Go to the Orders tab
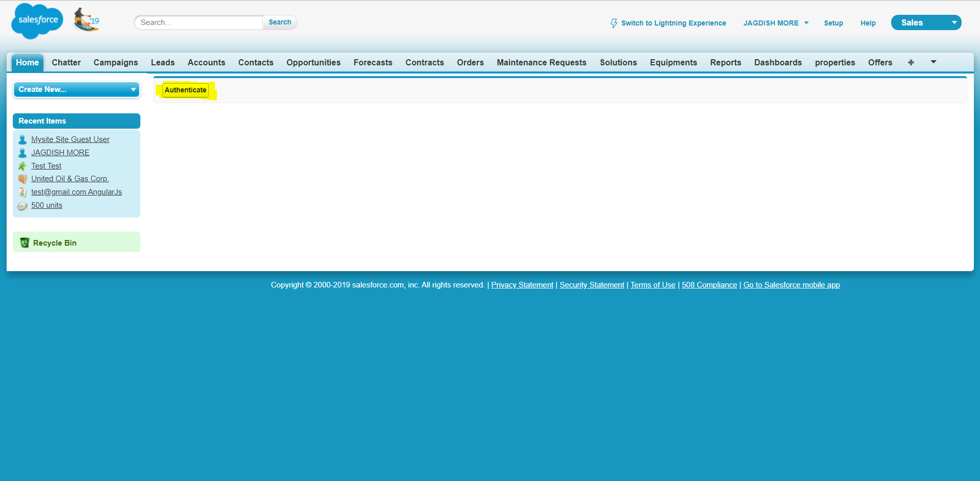The image size is (980, 481). click(470, 62)
